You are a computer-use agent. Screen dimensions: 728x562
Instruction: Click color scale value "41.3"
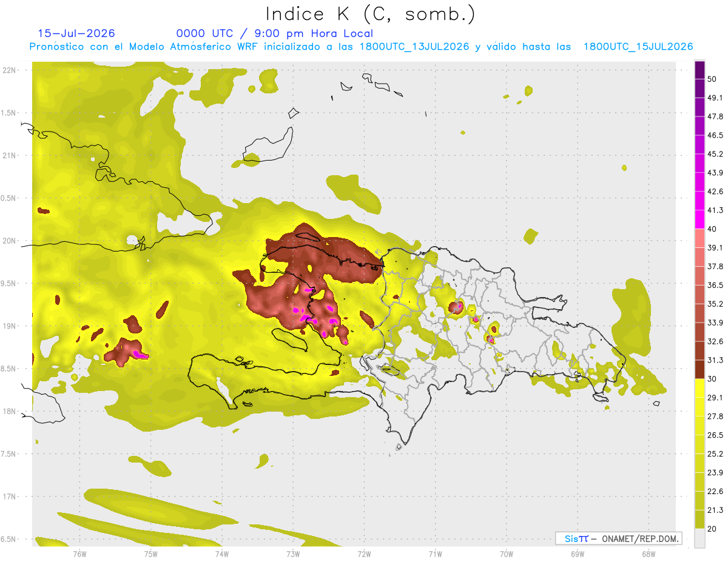point(715,210)
